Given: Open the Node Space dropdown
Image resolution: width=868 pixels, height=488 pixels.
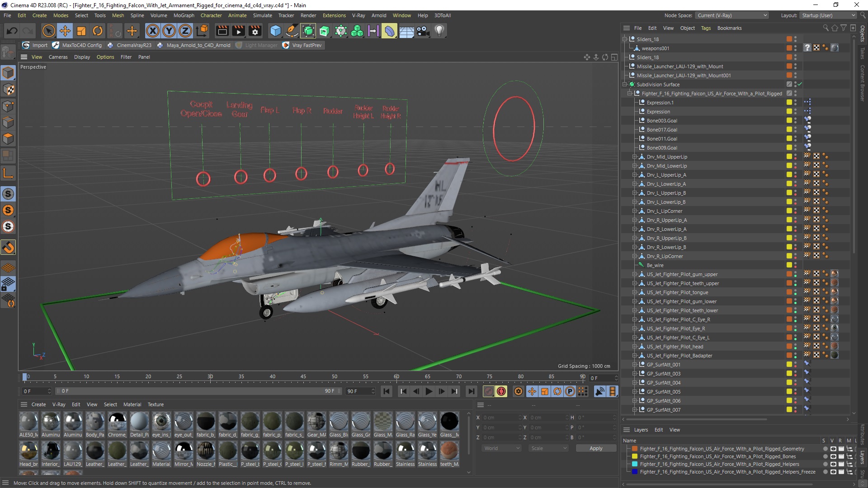Looking at the screenshot, I should pyautogui.click(x=732, y=15).
